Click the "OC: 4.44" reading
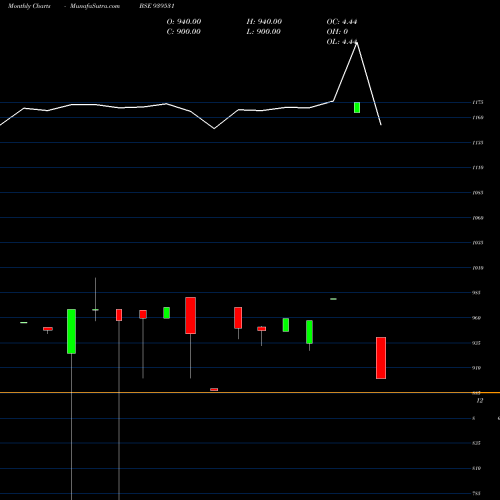Image resolution: width=500 pixels, height=500 pixels. pyautogui.click(x=342, y=22)
